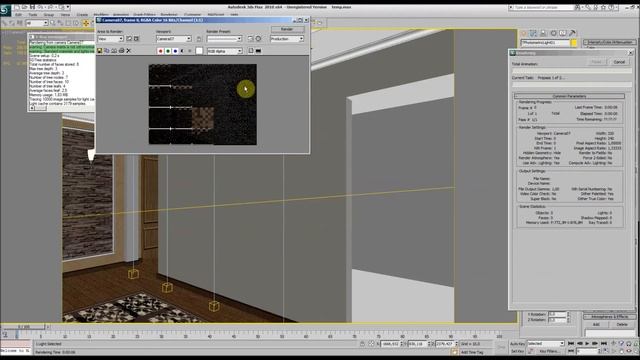Screen dimensions: 640x360
Task: Click the Copy Image icon
Action: click(x=107, y=51)
